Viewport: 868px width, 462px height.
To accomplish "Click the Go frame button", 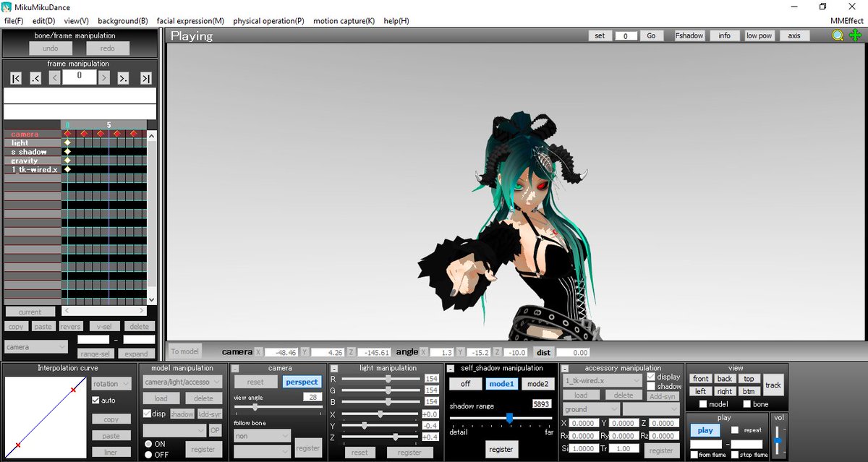I will (651, 35).
